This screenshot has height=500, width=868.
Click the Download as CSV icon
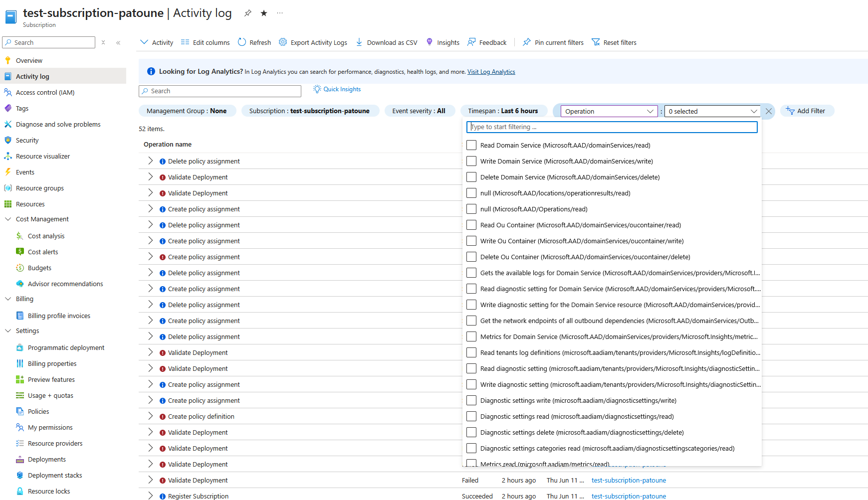(359, 42)
